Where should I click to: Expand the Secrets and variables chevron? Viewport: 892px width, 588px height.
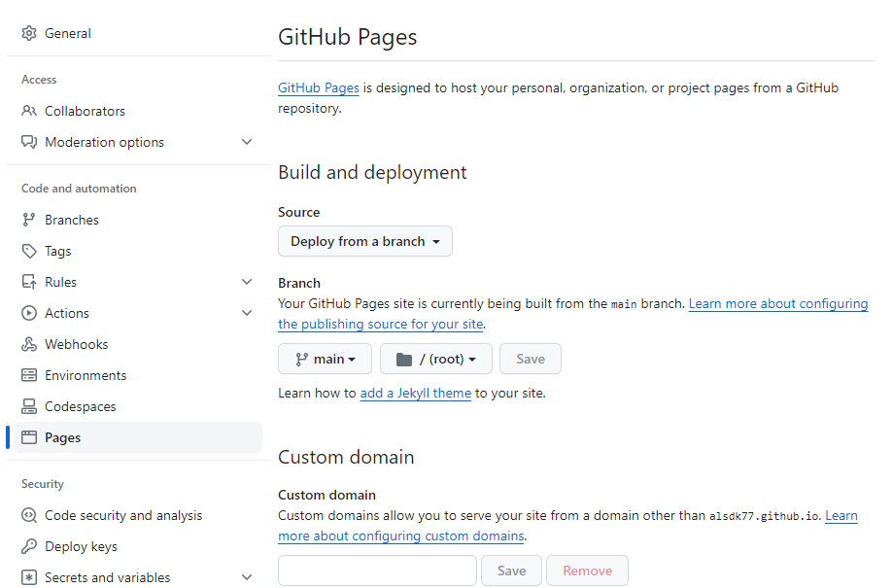pyautogui.click(x=247, y=577)
